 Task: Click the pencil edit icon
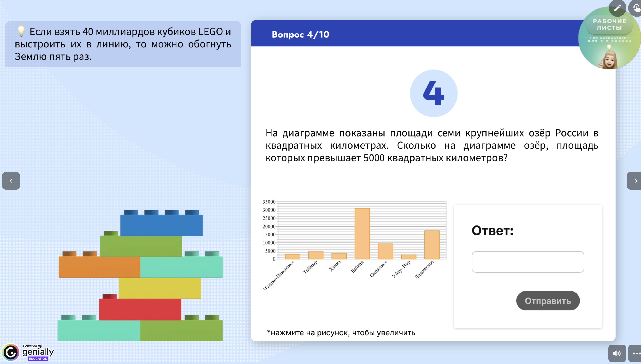617,8
